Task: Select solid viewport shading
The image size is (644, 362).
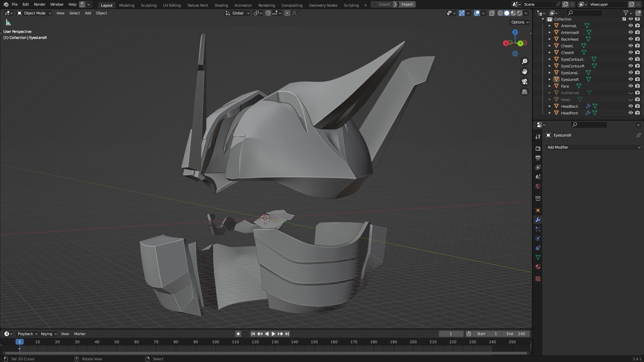Action: point(506,13)
